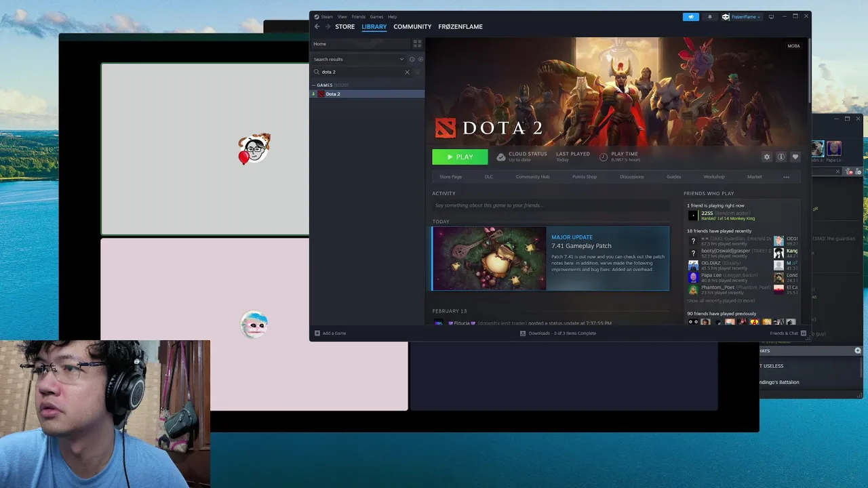The image size is (868, 488).
Task: Go forward with the Steam forward arrow
Action: 328,26
